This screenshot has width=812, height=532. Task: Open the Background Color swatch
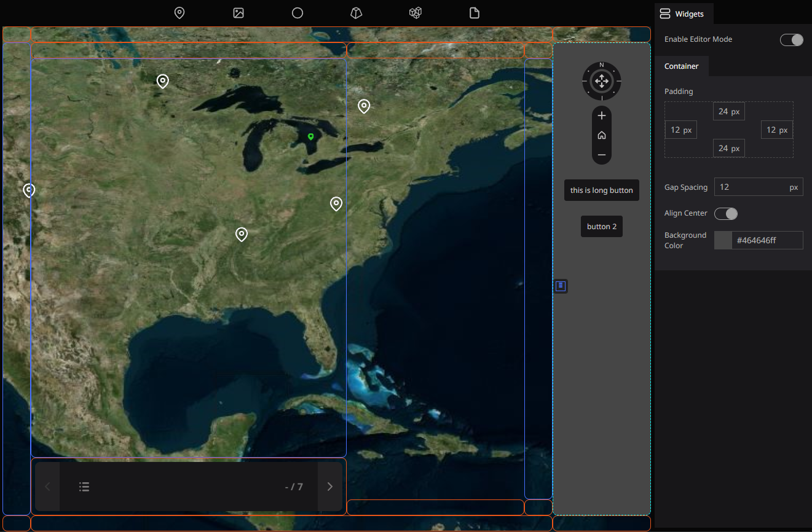tap(723, 240)
